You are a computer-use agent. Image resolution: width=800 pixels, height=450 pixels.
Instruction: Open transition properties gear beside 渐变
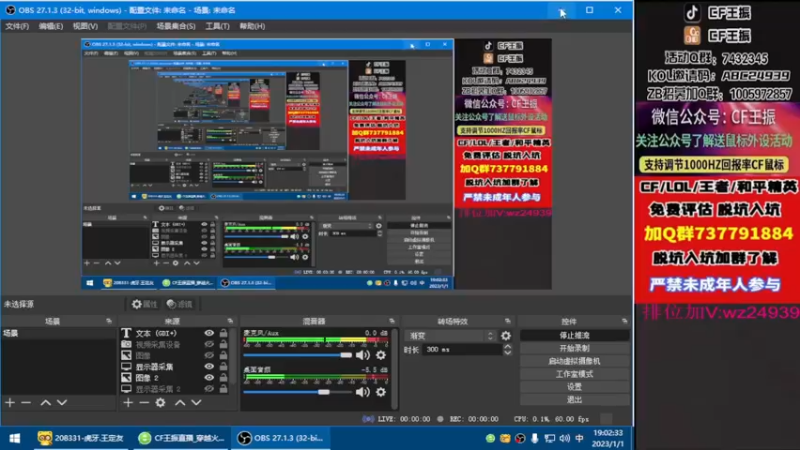click(x=506, y=336)
